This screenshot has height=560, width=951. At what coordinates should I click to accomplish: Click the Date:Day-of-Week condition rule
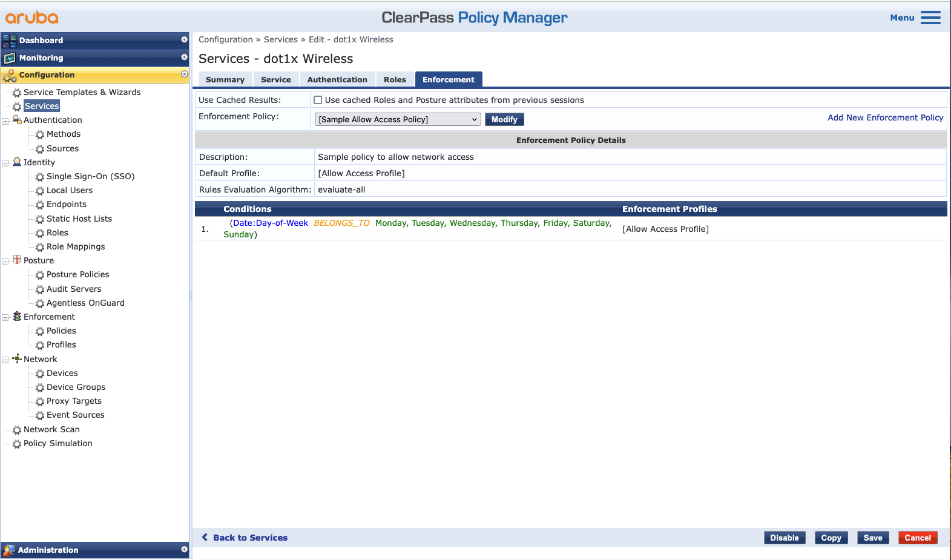[418, 229]
